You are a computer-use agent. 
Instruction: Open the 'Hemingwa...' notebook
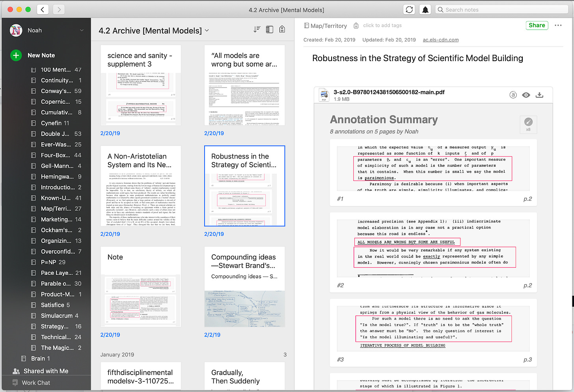[56, 177]
